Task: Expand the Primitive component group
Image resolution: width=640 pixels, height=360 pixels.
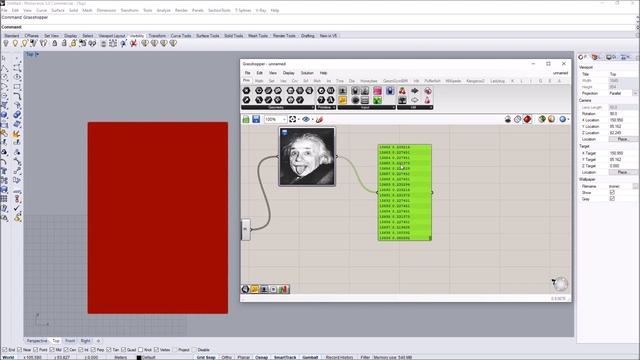Action: coord(326,107)
